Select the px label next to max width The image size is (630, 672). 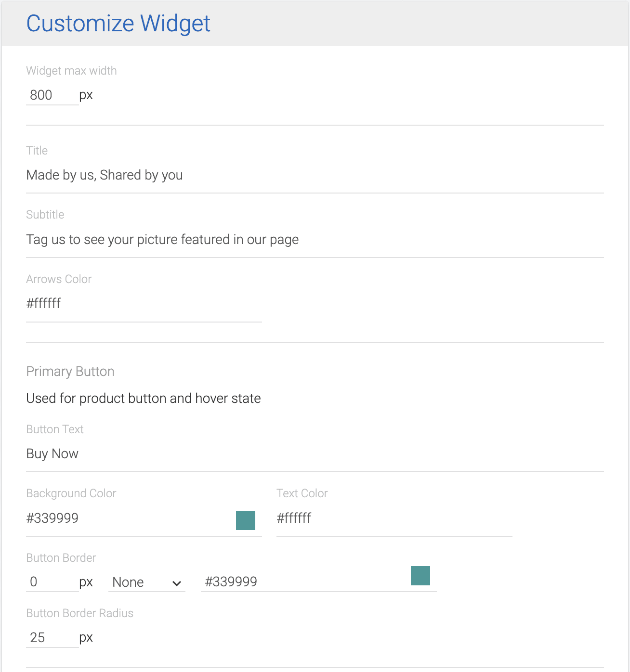[x=86, y=95]
